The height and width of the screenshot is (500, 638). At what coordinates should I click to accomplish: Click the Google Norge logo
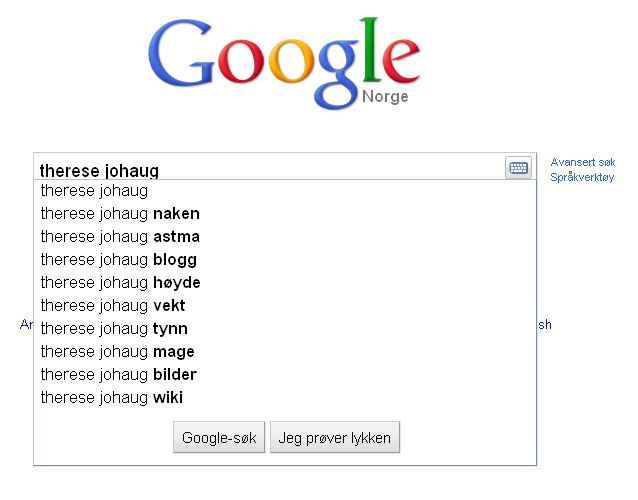(x=284, y=64)
